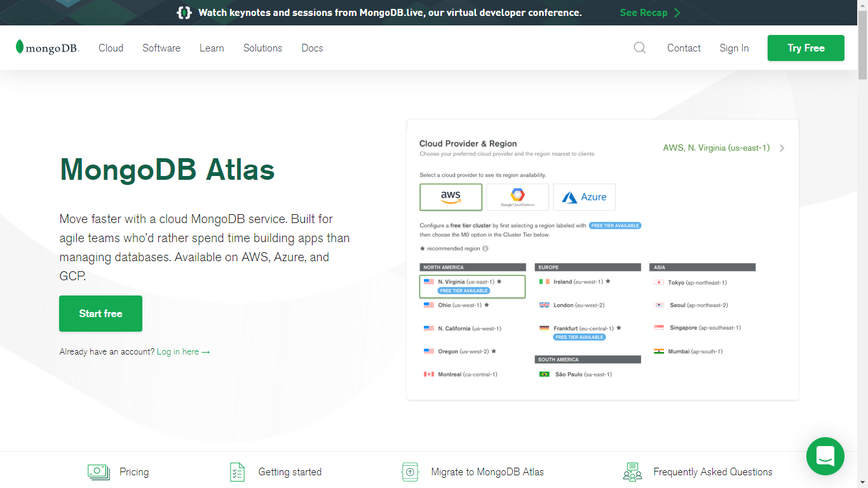Click the Pricing money icon
Viewport: 868px width, 488px height.
click(98, 471)
